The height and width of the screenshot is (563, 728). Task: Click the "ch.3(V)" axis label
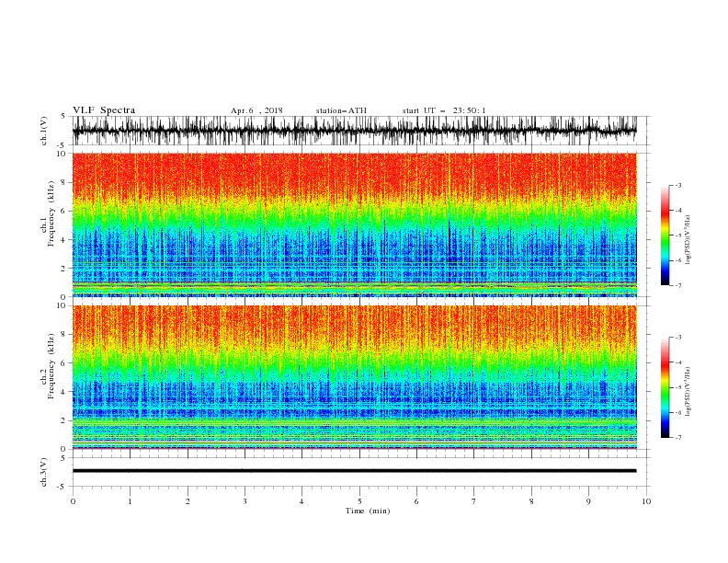tap(44, 472)
